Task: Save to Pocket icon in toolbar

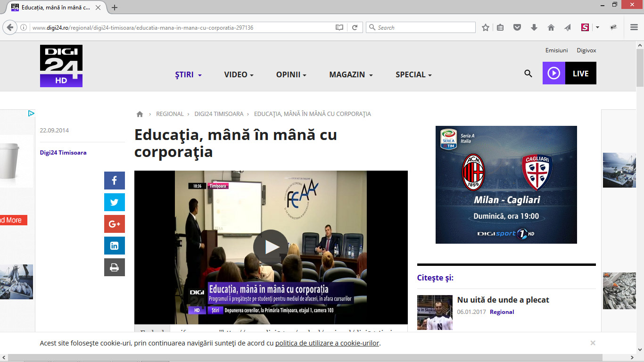Action: [517, 27]
